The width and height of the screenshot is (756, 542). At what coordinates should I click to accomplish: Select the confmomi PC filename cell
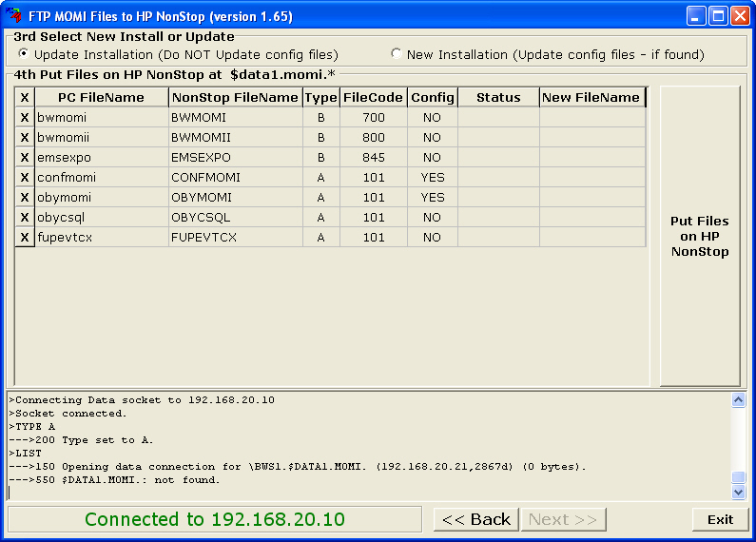(x=102, y=178)
